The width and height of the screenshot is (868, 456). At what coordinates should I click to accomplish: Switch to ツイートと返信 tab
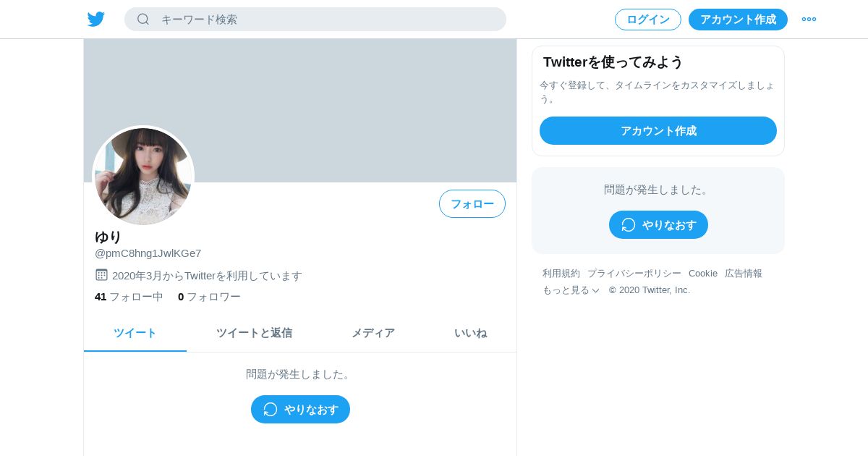(x=254, y=333)
